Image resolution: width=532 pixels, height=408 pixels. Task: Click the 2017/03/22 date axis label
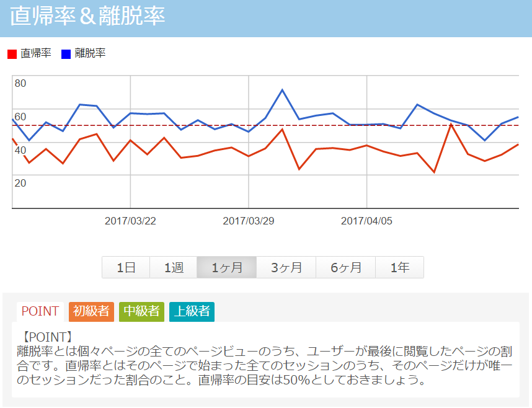click(130, 221)
